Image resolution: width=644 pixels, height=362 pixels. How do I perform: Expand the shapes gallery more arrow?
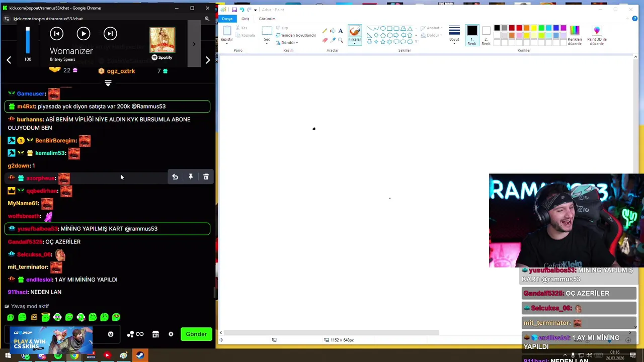click(x=416, y=41)
